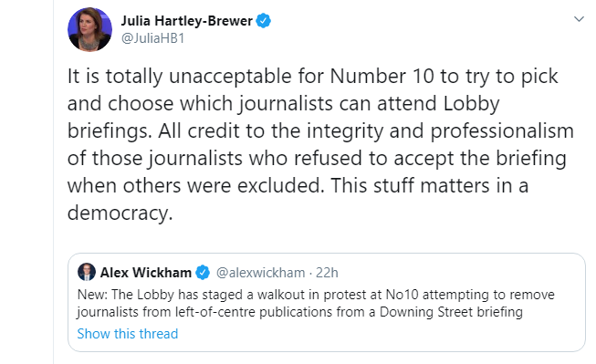Open the @JuliaHB1 handle link
The height and width of the screenshot is (364, 596).
(152, 38)
